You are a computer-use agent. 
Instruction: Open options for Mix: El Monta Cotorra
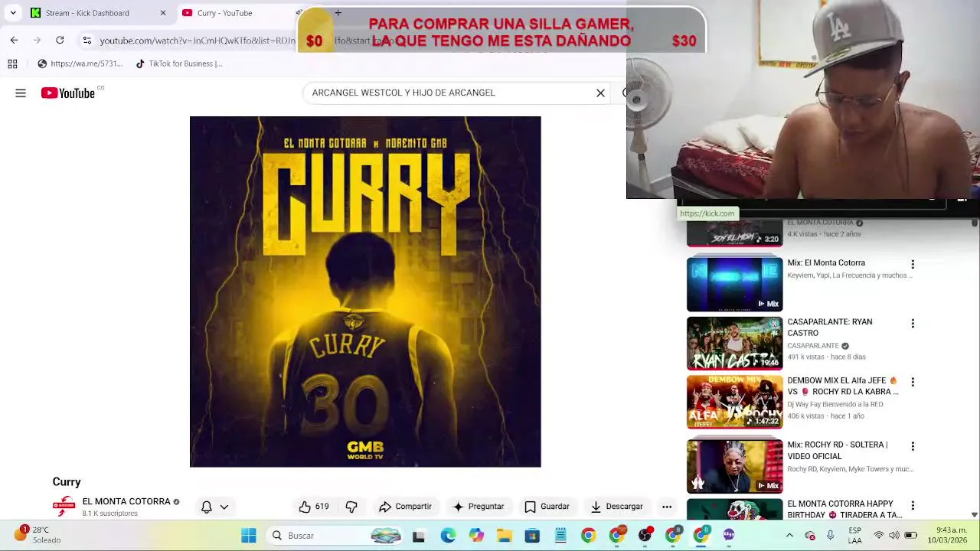[912, 264]
